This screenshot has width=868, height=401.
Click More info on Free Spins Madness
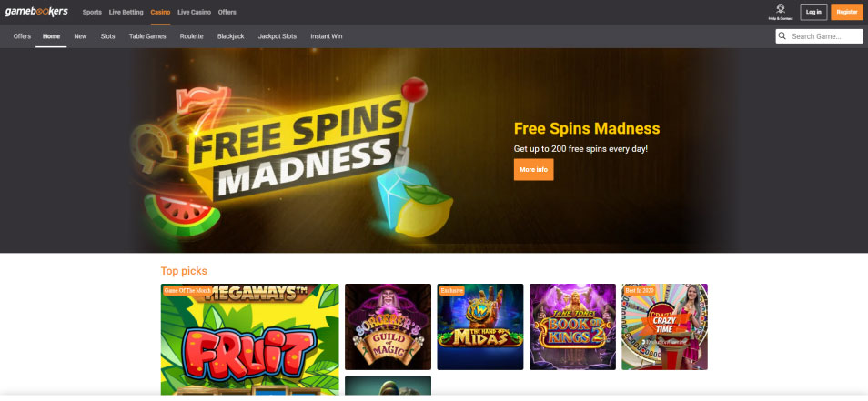(534, 170)
